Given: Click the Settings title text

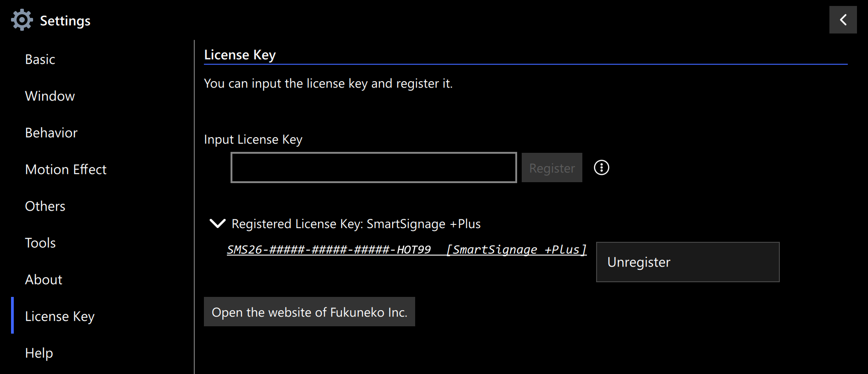Looking at the screenshot, I should pos(65,21).
